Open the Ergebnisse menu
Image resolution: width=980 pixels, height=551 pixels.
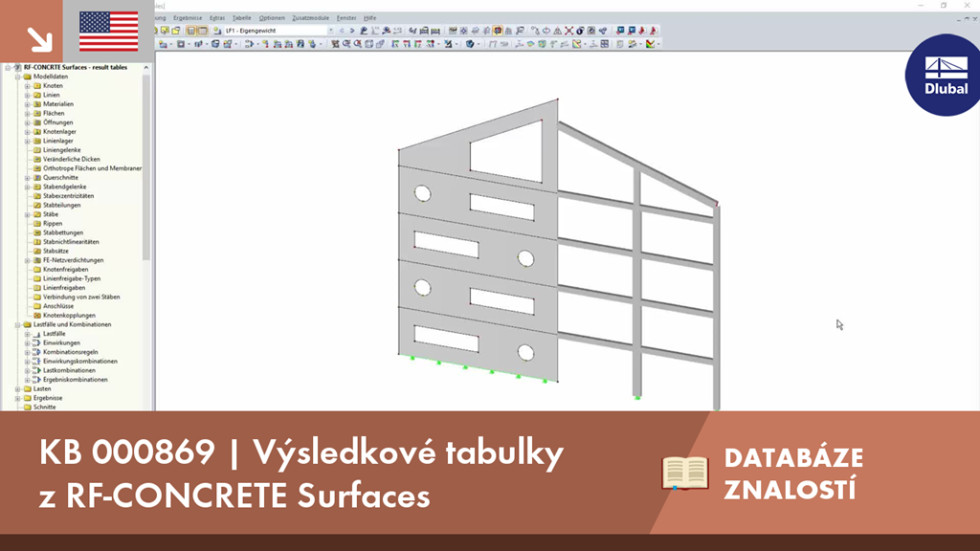[188, 18]
